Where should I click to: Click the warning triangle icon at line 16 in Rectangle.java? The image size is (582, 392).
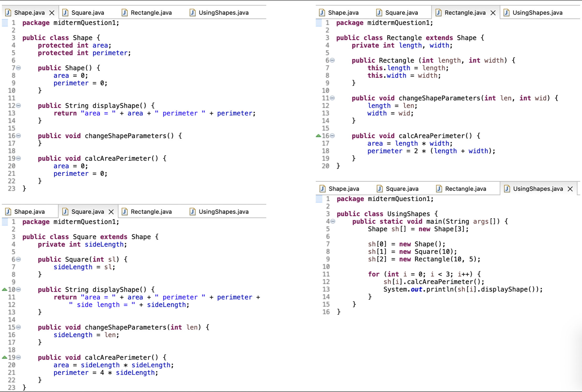319,135
